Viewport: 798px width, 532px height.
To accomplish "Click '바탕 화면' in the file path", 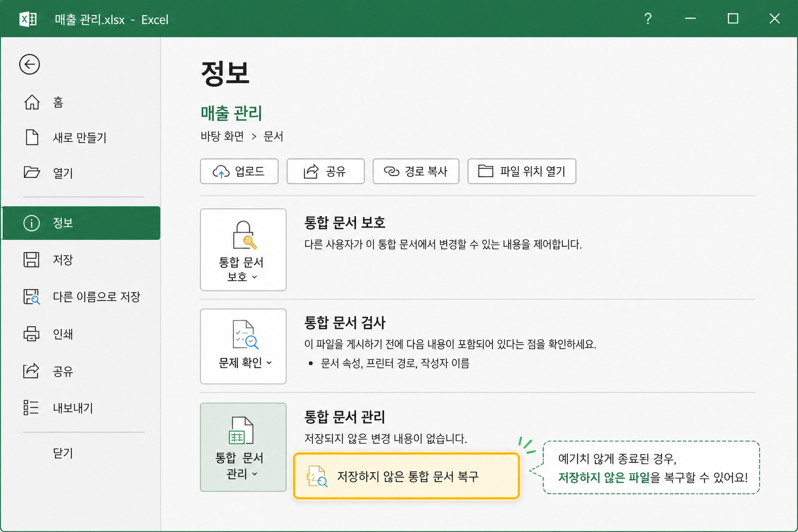I will (x=222, y=136).
